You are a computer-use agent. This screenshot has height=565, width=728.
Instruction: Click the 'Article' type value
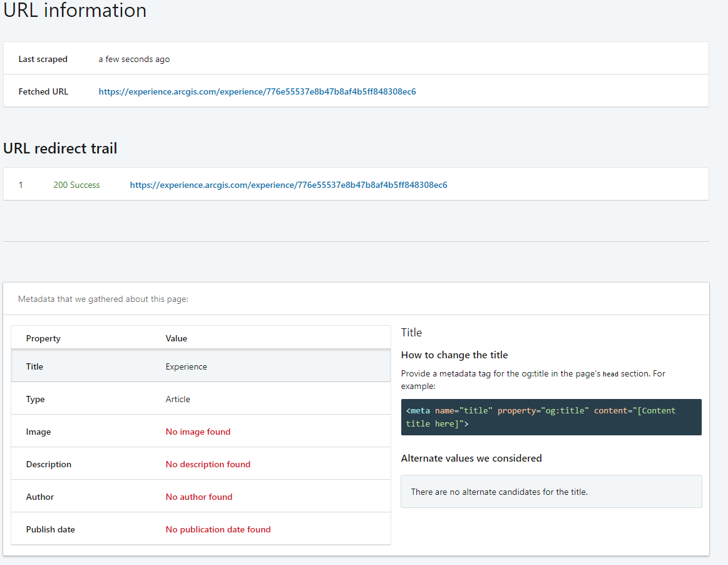(178, 399)
